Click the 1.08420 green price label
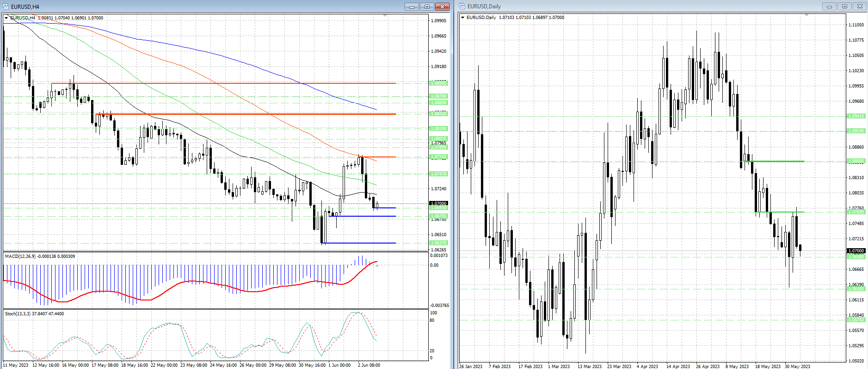This screenshot has height=369, width=868. click(x=439, y=114)
